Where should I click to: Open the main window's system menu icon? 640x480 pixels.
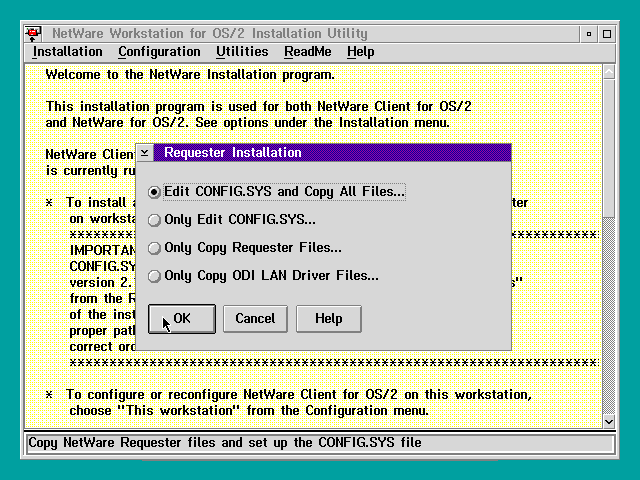tap(33, 33)
